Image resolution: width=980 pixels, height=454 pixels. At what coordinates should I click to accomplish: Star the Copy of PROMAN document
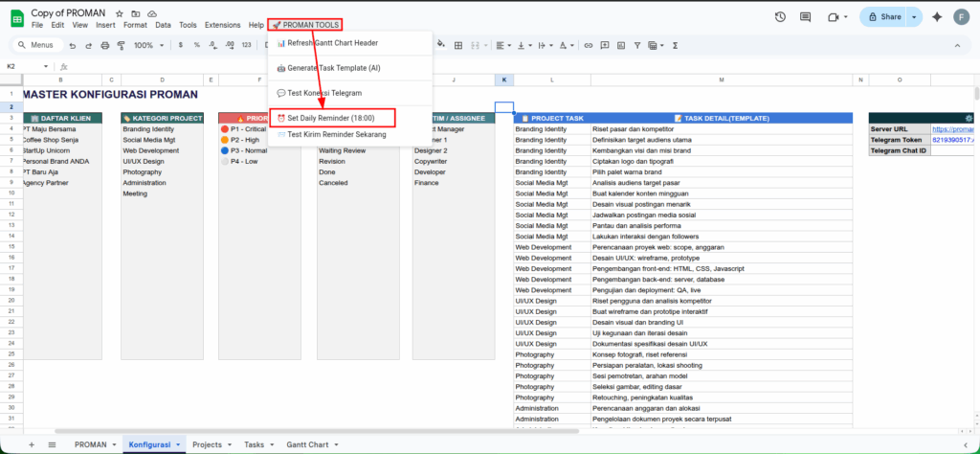pos(119,14)
